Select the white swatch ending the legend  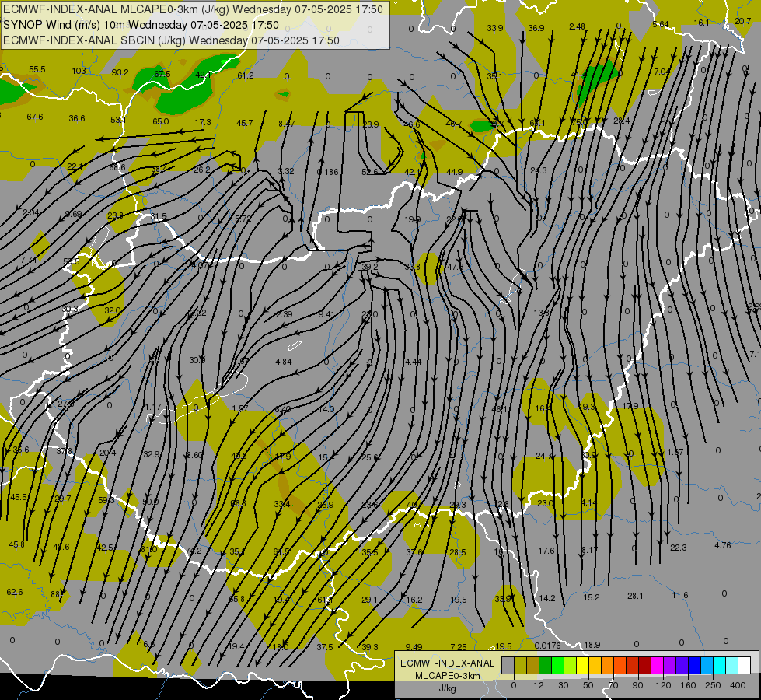tap(744, 665)
